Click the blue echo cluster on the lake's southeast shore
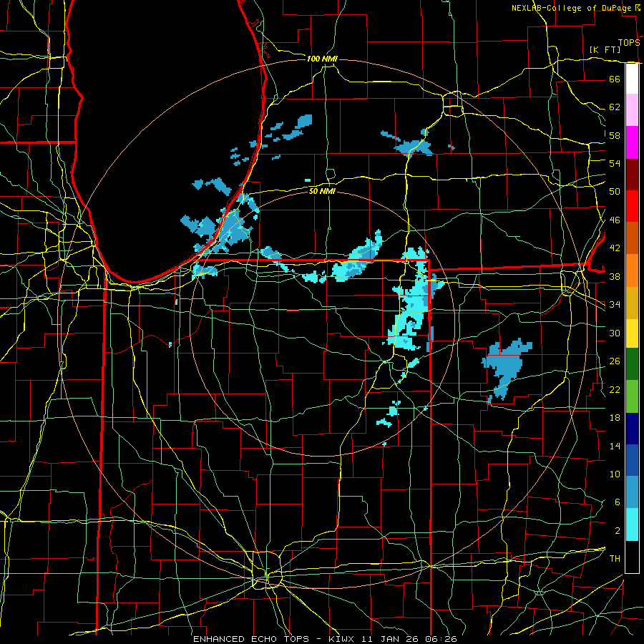This screenshot has height=644, width=644. point(220,230)
